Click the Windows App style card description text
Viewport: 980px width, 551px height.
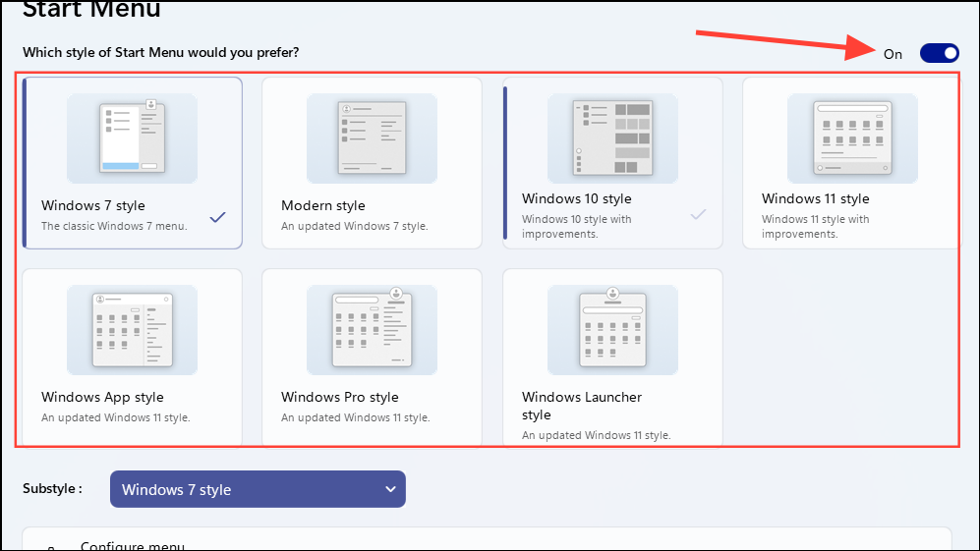point(116,418)
